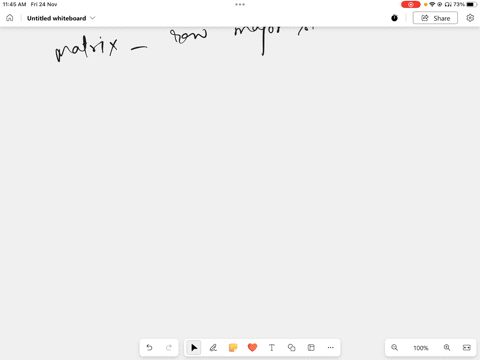The image size is (480, 360).
Task: Add a yellow sticky note
Action: click(x=233, y=348)
